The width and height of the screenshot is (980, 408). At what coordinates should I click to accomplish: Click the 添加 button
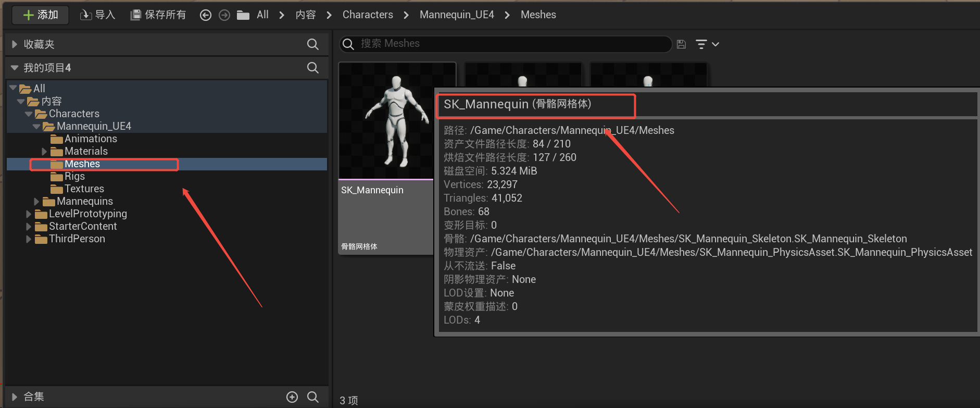point(41,15)
